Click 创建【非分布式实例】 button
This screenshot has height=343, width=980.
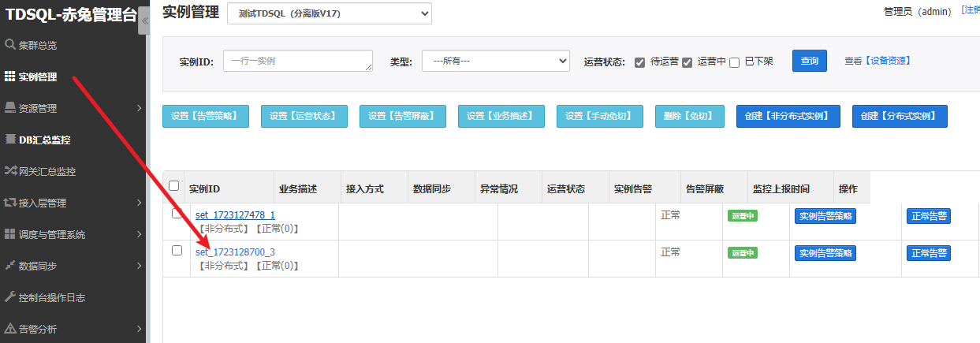[x=788, y=116]
